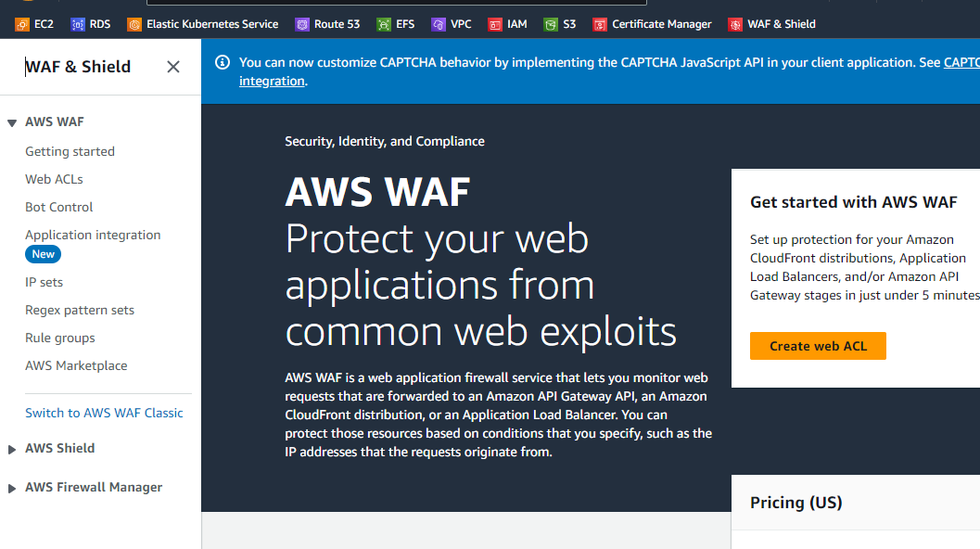Open the VPC icon shortcut
This screenshot has width=980, height=549.
point(439,24)
